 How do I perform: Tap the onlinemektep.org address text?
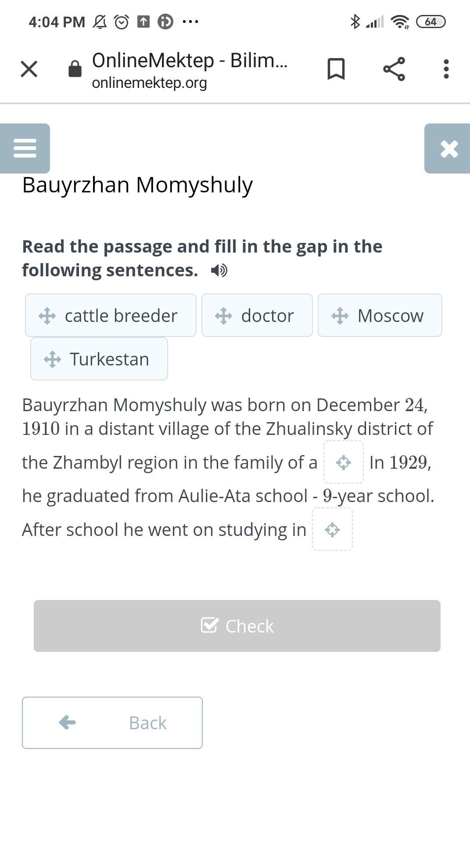point(149,83)
